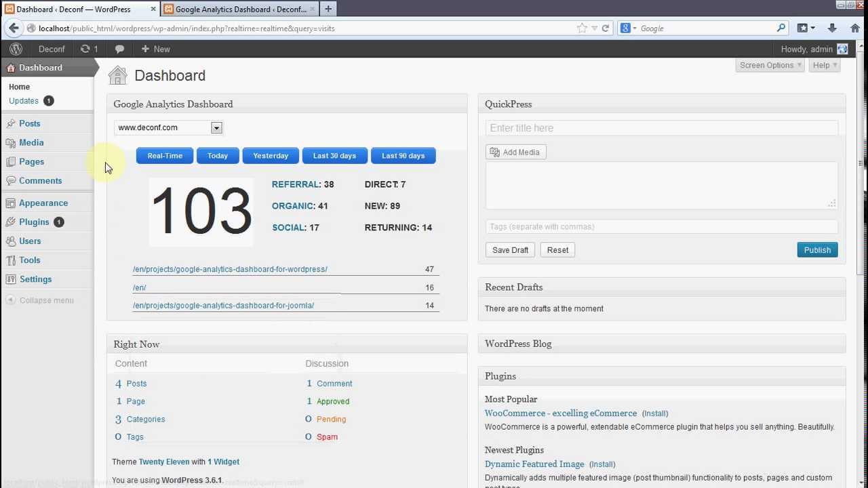The height and width of the screenshot is (488, 868).
Task: Click the browser address bar URL
Action: [x=186, y=28]
